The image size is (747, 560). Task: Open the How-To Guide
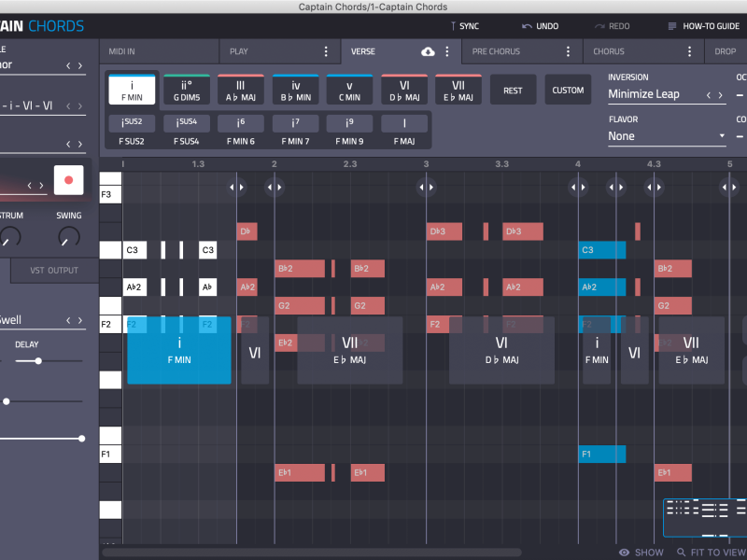(704, 26)
